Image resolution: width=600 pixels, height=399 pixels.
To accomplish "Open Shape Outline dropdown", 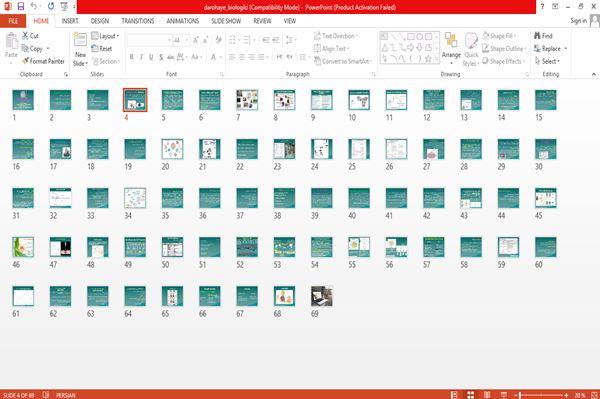I will tap(504, 49).
